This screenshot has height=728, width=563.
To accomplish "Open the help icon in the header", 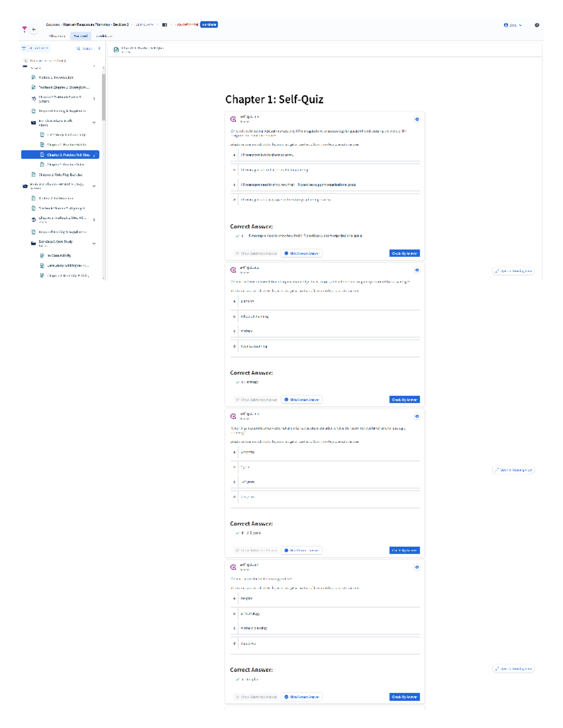I will (x=537, y=25).
